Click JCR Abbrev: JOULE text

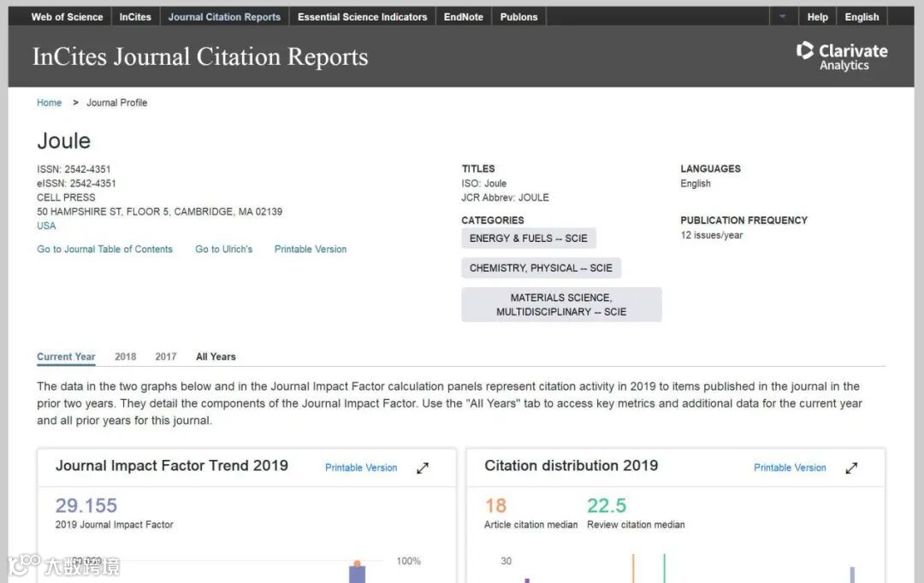pyautogui.click(x=505, y=197)
